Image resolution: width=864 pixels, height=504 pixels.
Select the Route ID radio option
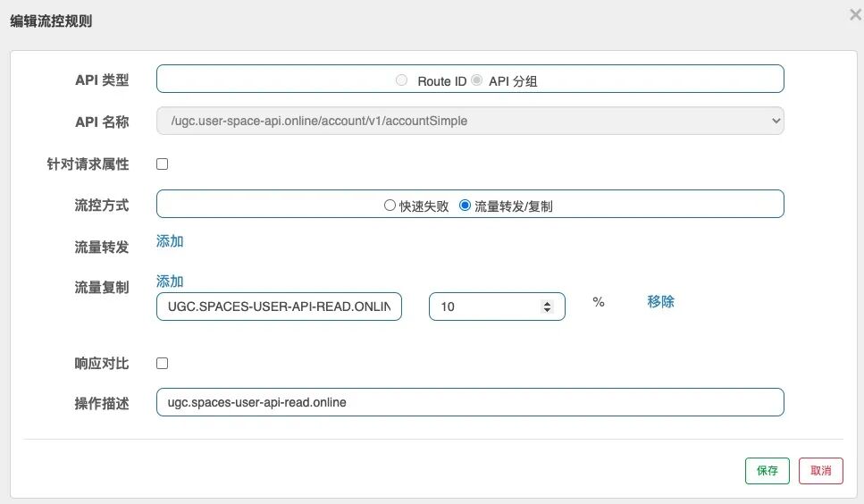pos(402,80)
